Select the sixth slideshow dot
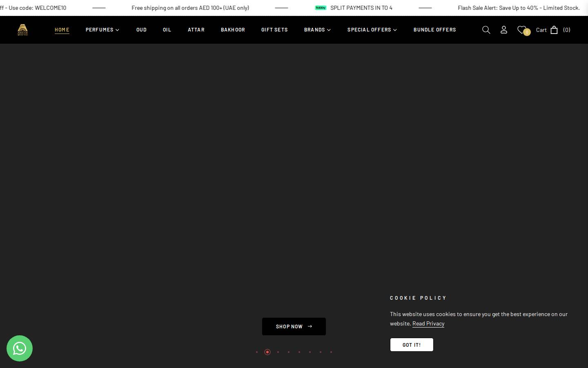This screenshot has height=368, width=588. point(310,352)
